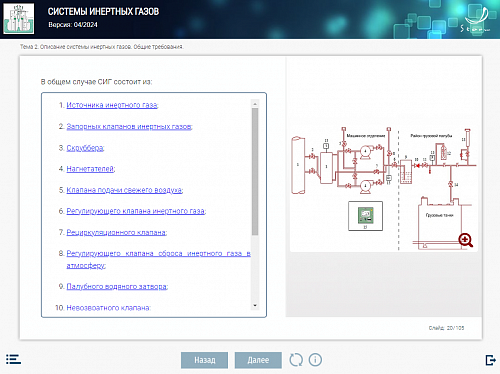Click the course logo thumbnail in header
The image size is (500, 374).
(x=19, y=19)
